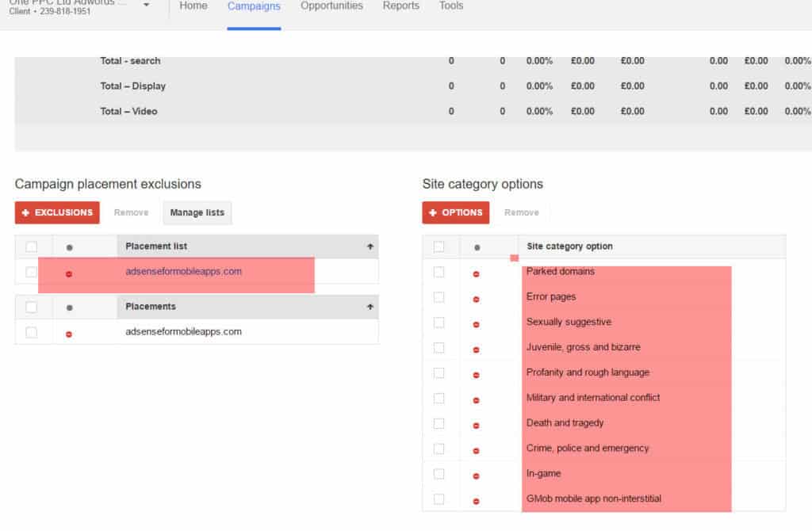Click the exclusion icon beside Error pages

[x=476, y=298]
